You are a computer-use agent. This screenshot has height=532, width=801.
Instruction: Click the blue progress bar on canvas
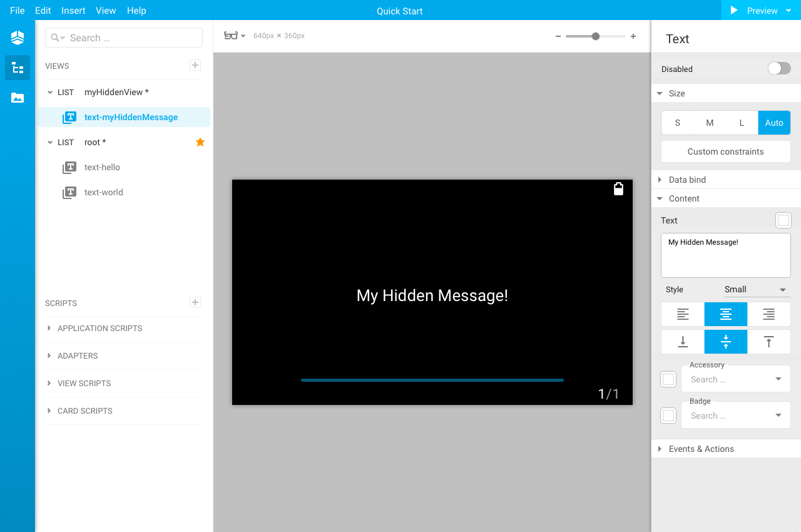point(432,380)
